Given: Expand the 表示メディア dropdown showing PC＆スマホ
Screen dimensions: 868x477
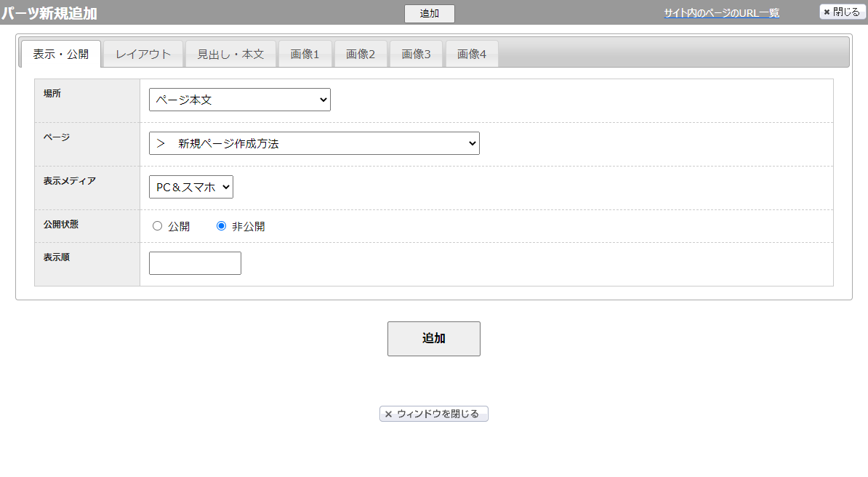Looking at the screenshot, I should pyautogui.click(x=190, y=187).
